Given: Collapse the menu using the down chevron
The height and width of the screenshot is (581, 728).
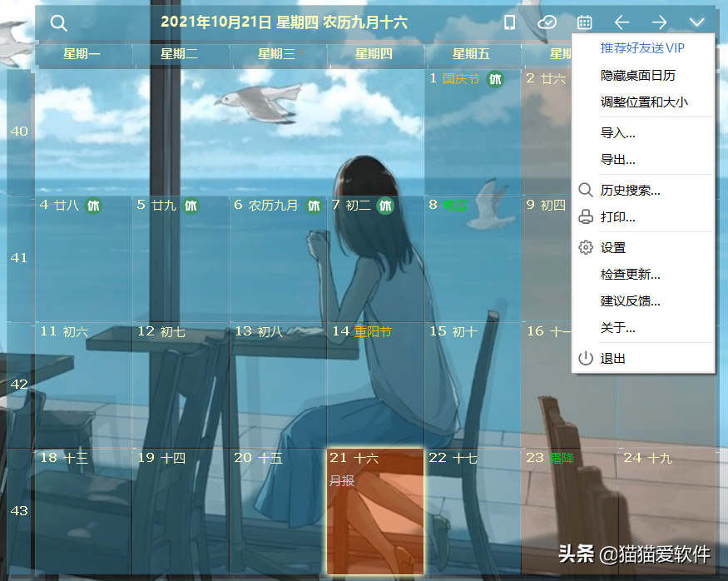Looking at the screenshot, I should pos(696,22).
